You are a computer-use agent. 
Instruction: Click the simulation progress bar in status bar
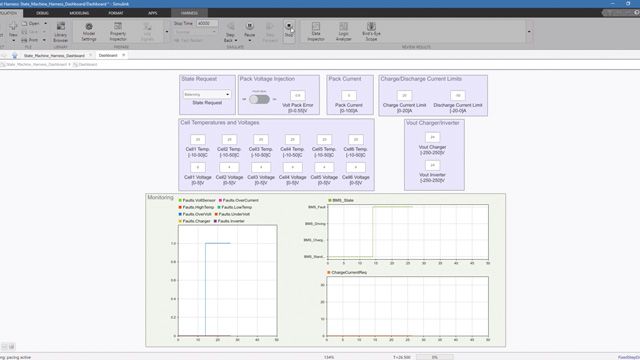(x=435, y=357)
